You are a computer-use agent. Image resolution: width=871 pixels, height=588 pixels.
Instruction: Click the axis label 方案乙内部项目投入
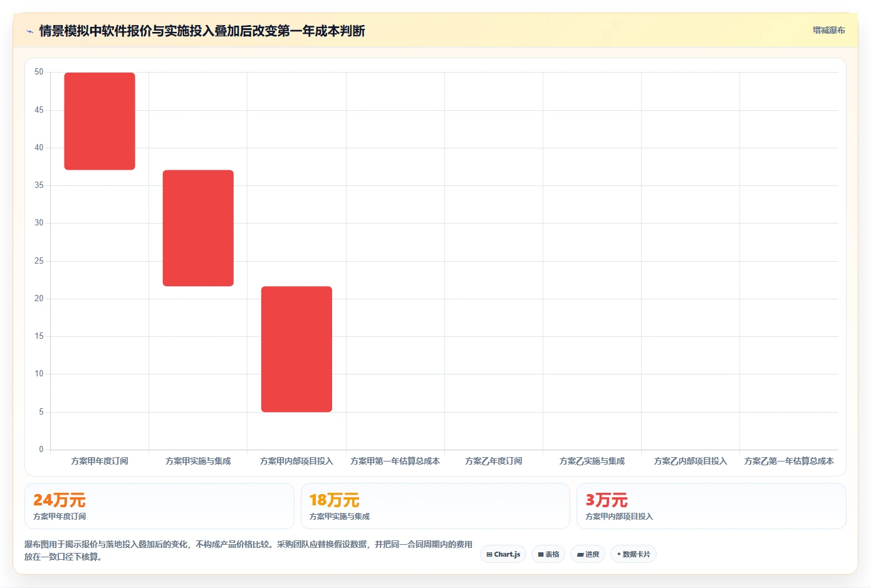click(x=691, y=461)
